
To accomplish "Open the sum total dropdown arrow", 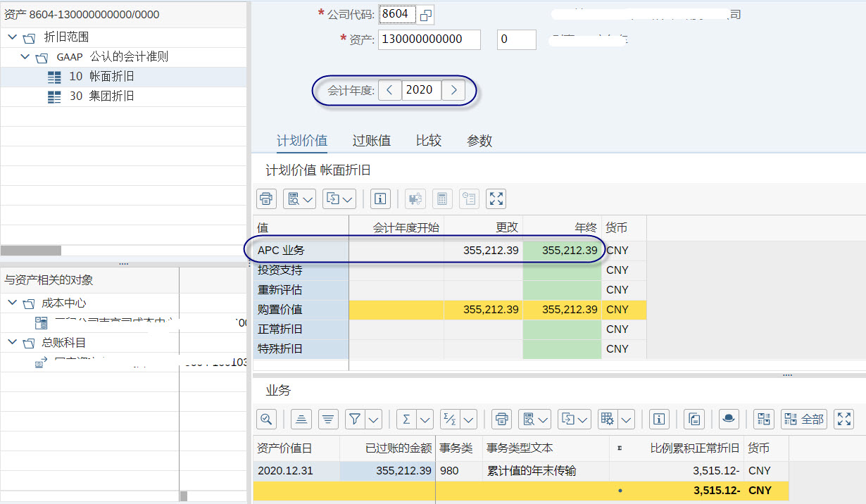I will (x=425, y=420).
